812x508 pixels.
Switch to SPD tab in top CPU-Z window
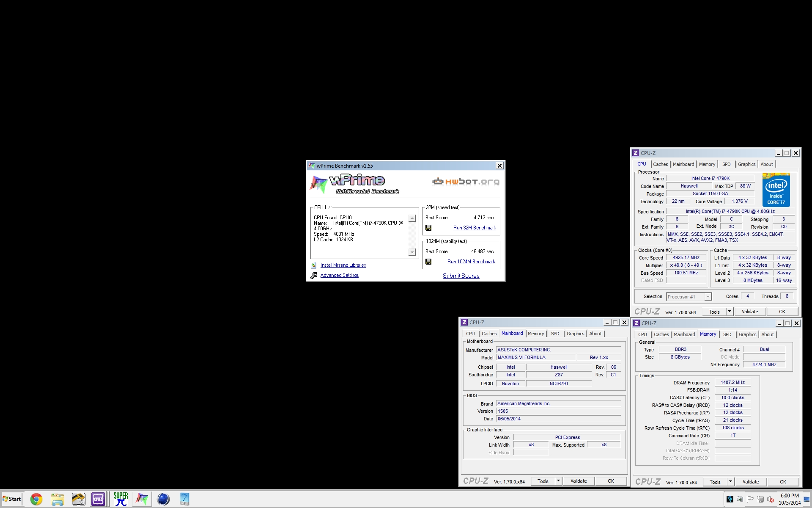point(726,164)
